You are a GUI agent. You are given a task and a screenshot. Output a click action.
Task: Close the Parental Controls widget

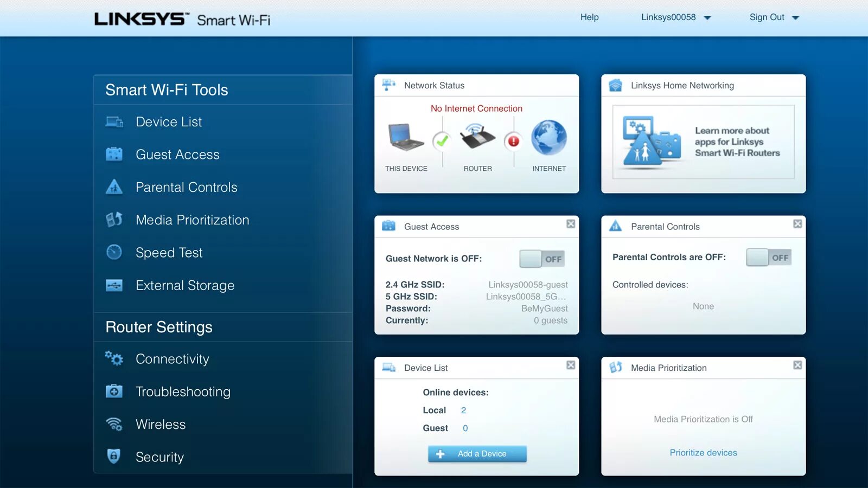tap(797, 224)
